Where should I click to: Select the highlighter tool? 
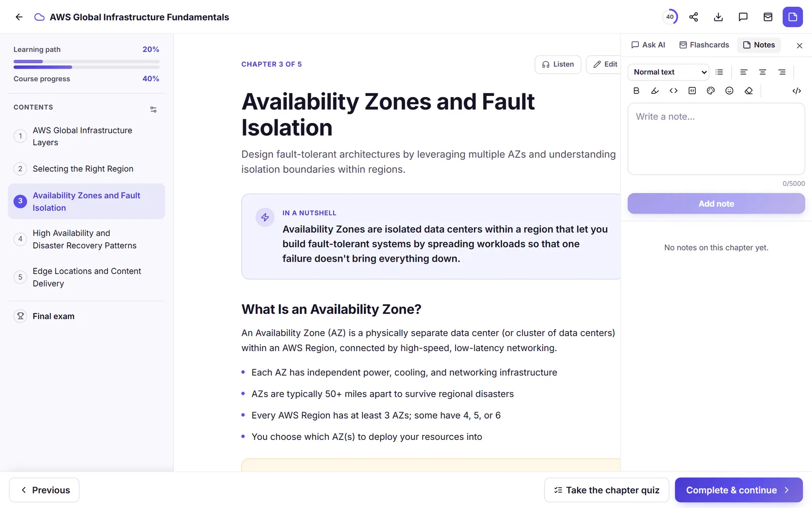(x=655, y=90)
